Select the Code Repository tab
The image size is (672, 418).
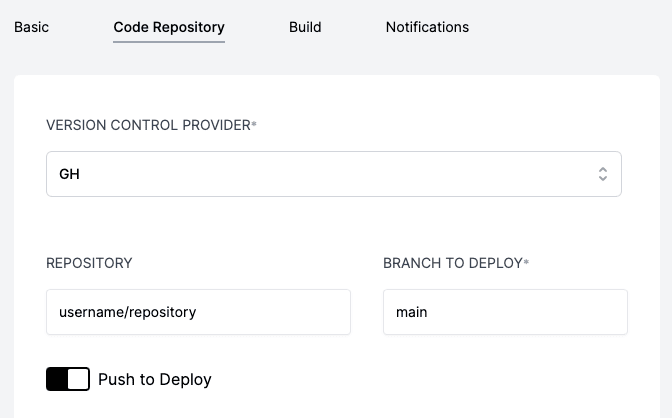[x=169, y=27]
